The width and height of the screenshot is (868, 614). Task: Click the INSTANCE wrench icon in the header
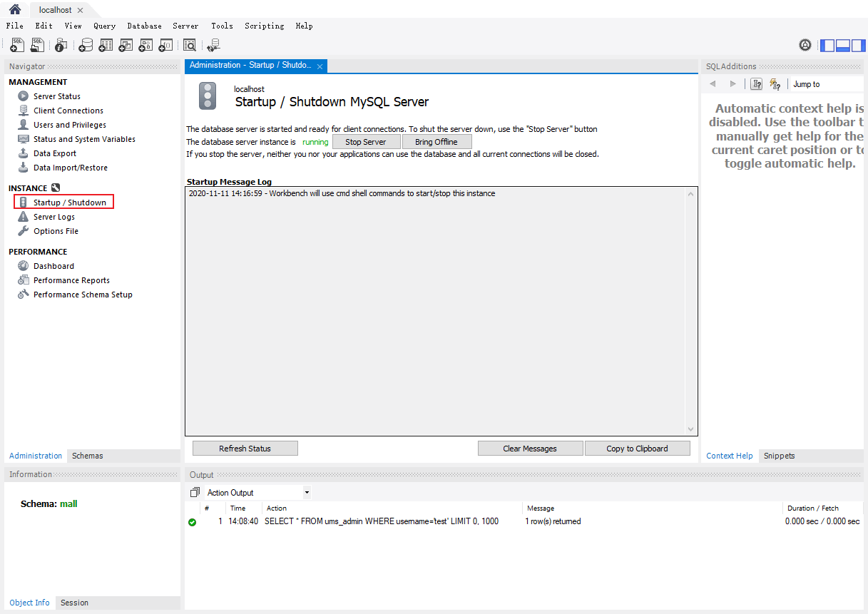pos(56,188)
